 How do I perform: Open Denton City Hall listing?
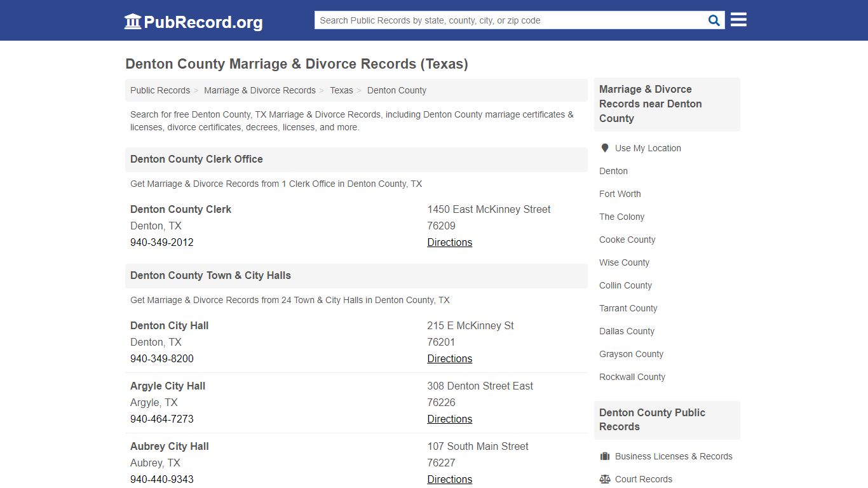(170, 325)
